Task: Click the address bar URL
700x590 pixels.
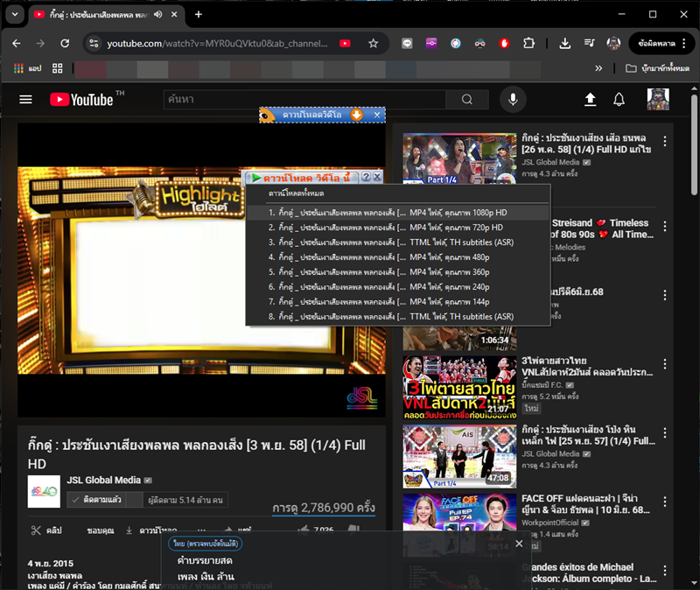Action: pyautogui.click(x=217, y=43)
